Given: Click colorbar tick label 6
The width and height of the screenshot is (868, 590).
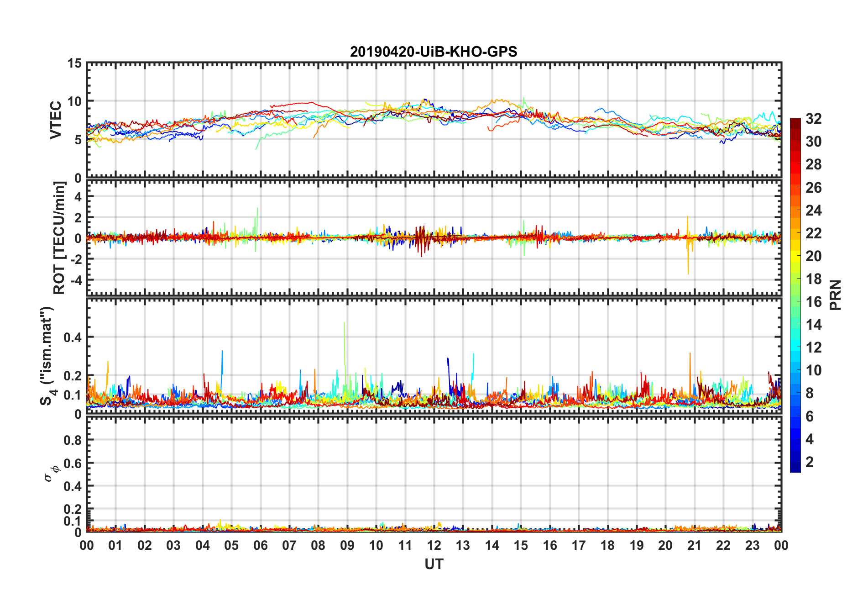Looking at the screenshot, I should click(809, 416).
